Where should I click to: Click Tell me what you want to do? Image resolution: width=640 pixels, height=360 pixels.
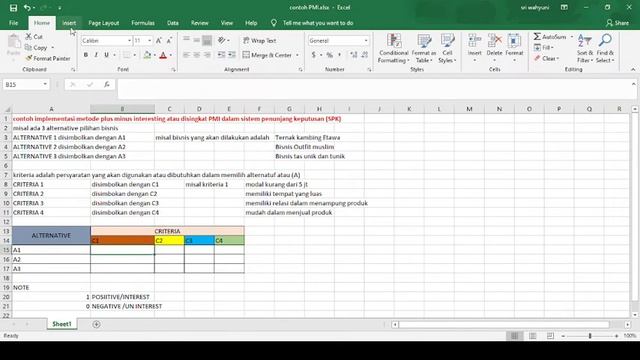coord(318,23)
